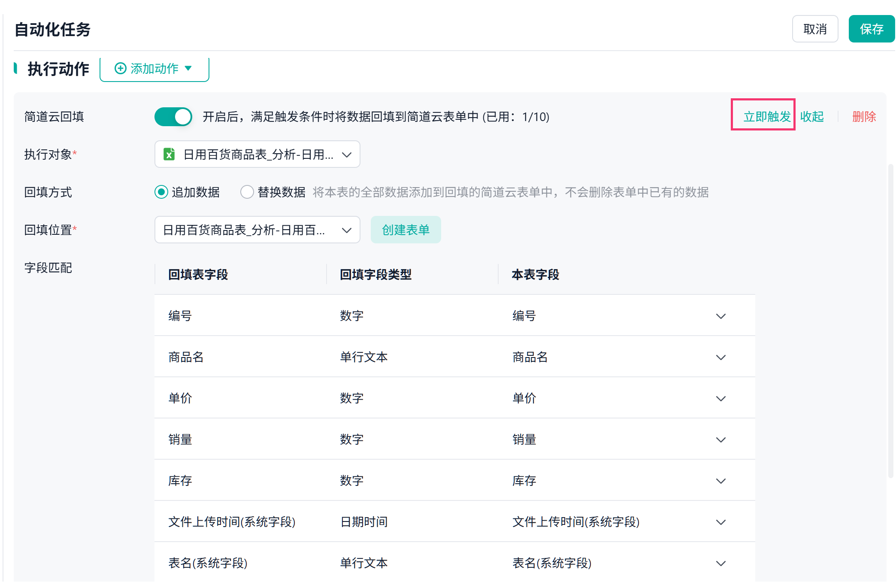This screenshot has width=896, height=588.
Task: Click the 编号 cell under 回填表字段
Action: pos(180,315)
